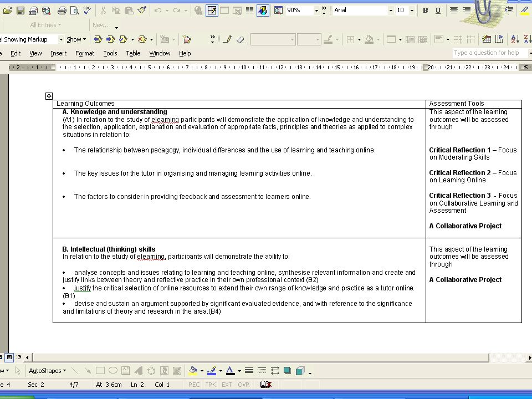
Task: Print the document using the printer icon
Action: click(62, 11)
